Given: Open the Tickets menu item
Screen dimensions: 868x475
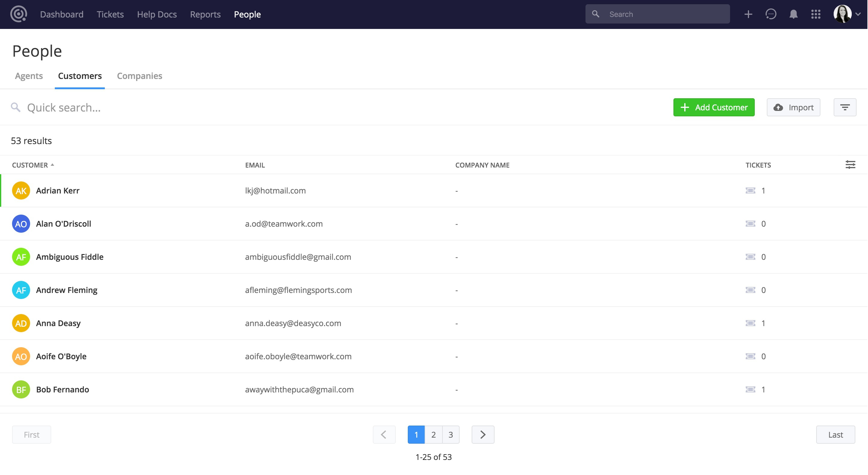Looking at the screenshot, I should coord(110,14).
